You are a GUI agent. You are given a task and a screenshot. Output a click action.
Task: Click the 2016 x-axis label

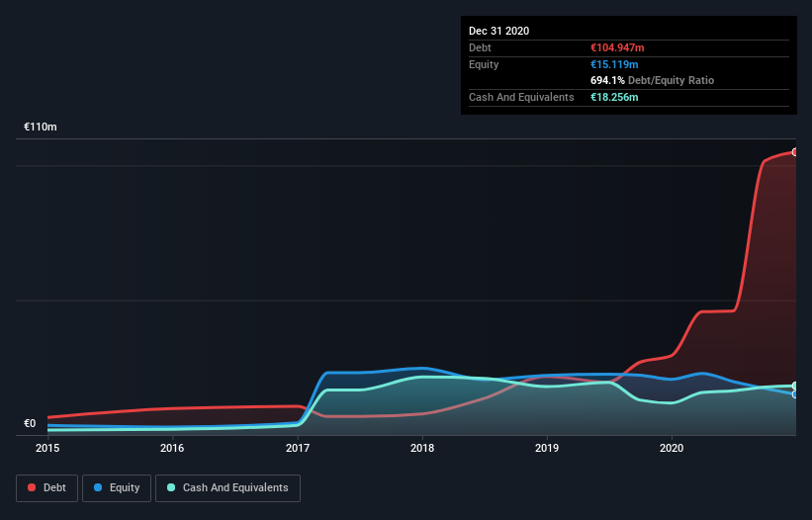172,448
